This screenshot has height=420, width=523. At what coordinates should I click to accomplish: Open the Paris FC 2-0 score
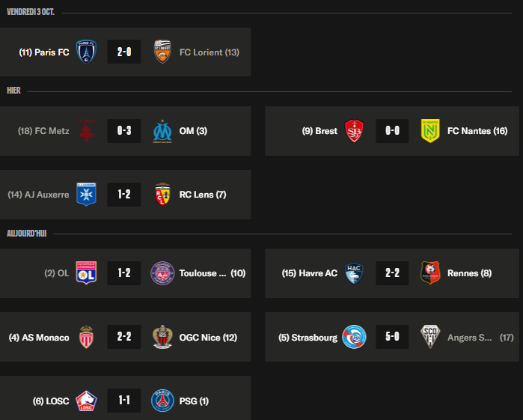pyautogui.click(x=124, y=52)
